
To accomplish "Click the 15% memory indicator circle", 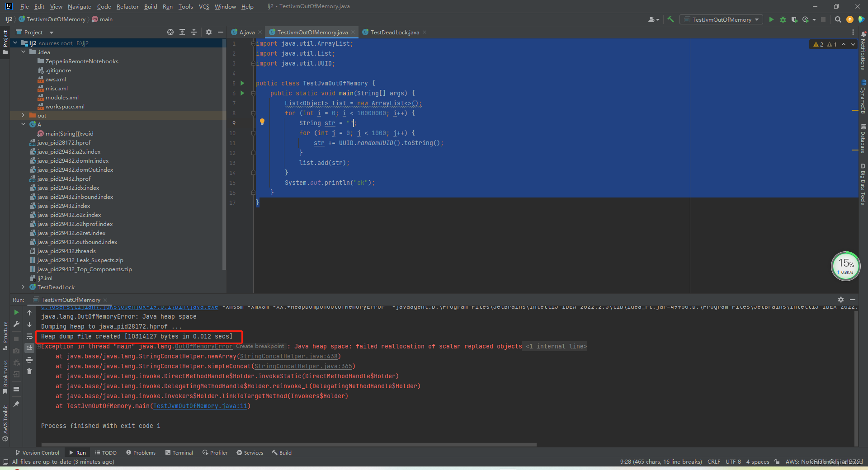I will [845, 266].
